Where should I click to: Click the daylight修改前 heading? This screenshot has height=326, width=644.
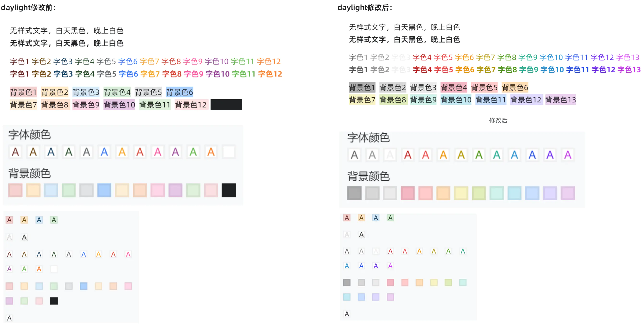28,7
